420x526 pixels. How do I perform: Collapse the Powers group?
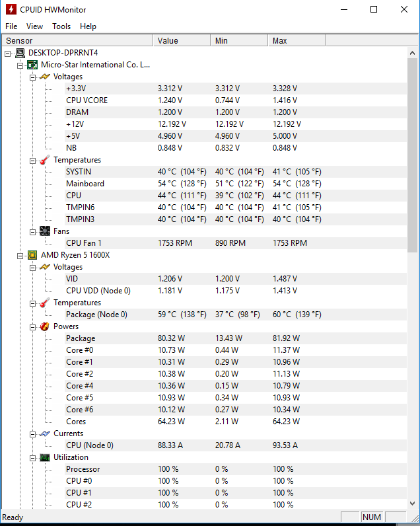pyautogui.click(x=32, y=327)
